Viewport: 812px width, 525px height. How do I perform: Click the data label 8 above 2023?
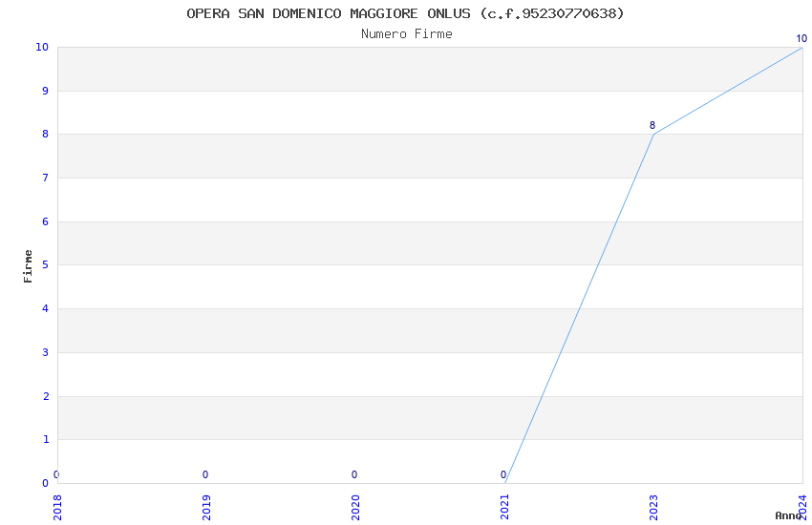652,125
